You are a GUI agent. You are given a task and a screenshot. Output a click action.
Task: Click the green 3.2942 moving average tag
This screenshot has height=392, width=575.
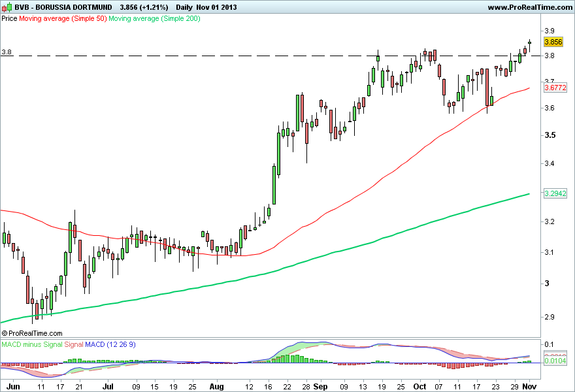coord(555,193)
